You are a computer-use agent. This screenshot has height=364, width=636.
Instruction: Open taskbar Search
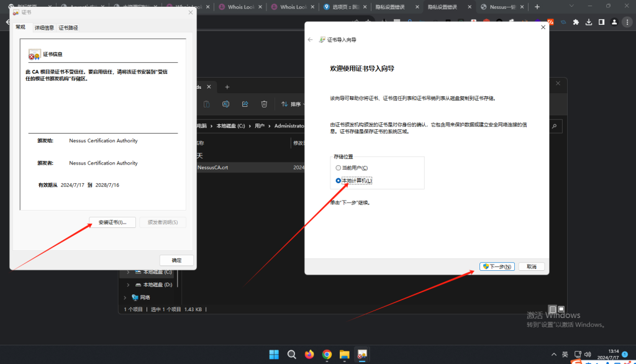pyautogui.click(x=292, y=355)
